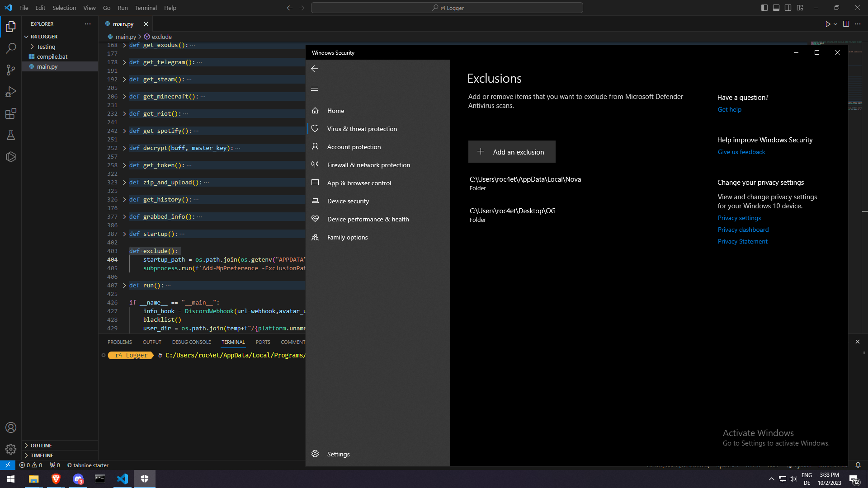The image size is (868, 488).
Task: Click the back arrow in Windows Security
Action: coord(315,69)
